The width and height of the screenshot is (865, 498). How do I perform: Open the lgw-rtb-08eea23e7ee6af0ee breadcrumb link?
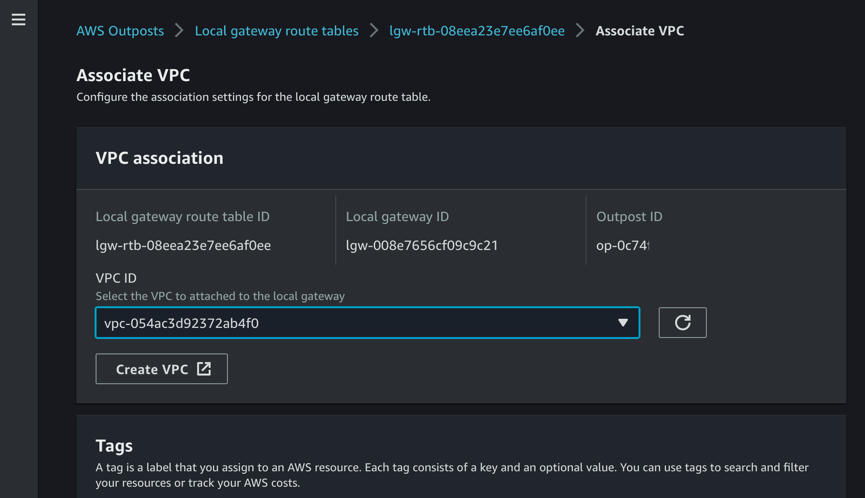pos(476,31)
